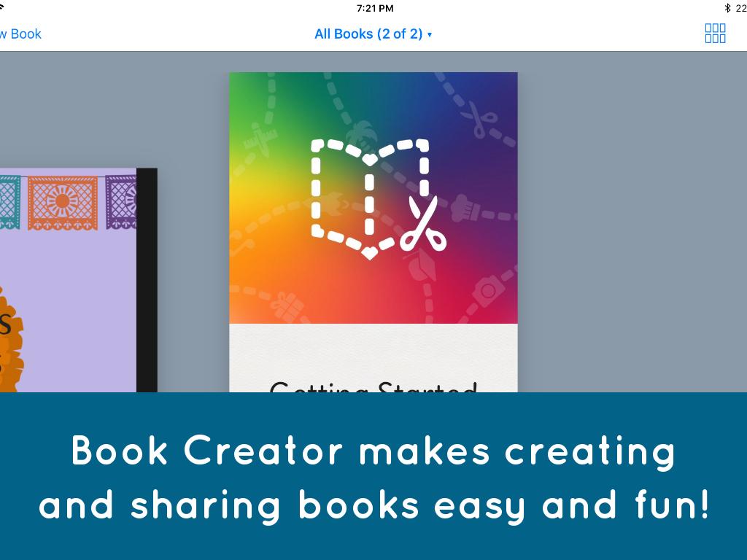This screenshot has height=560, width=747.
Task: Tap the dashed book logo on the cover
Action: coord(370,197)
